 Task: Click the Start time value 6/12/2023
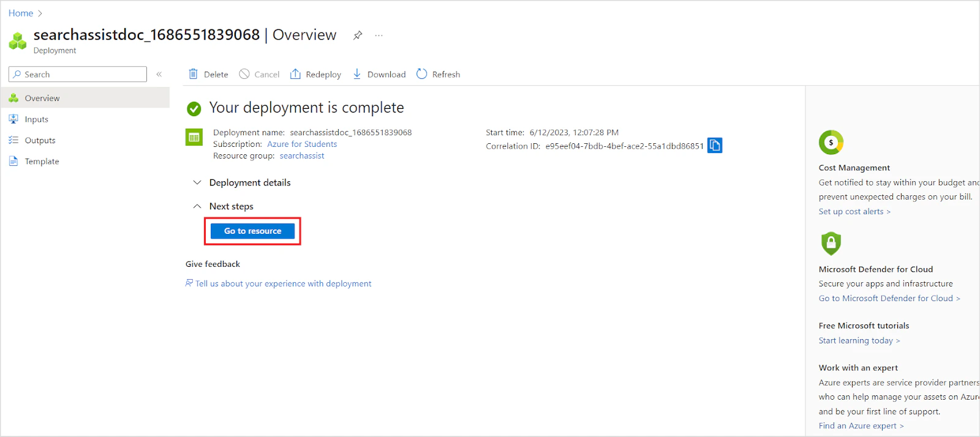pyautogui.click(x=574, y=132)
